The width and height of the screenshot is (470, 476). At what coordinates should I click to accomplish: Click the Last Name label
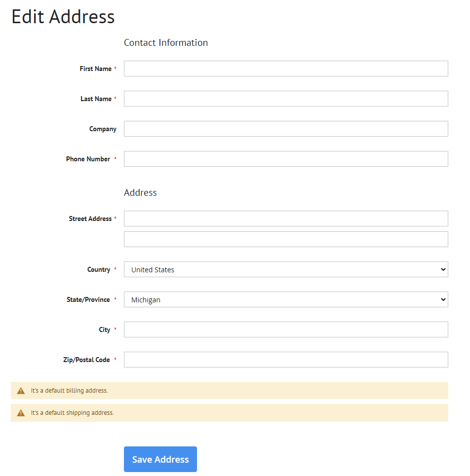(x=96, y=99)
